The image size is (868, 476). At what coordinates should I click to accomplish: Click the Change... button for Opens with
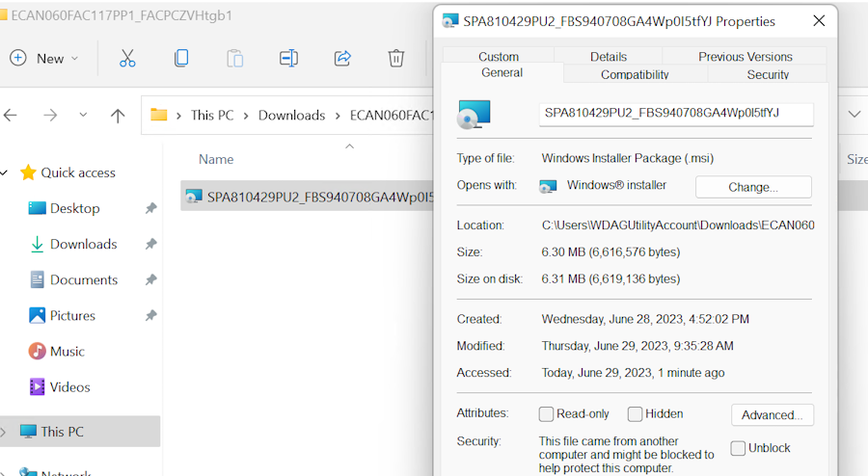pos(753,187)
